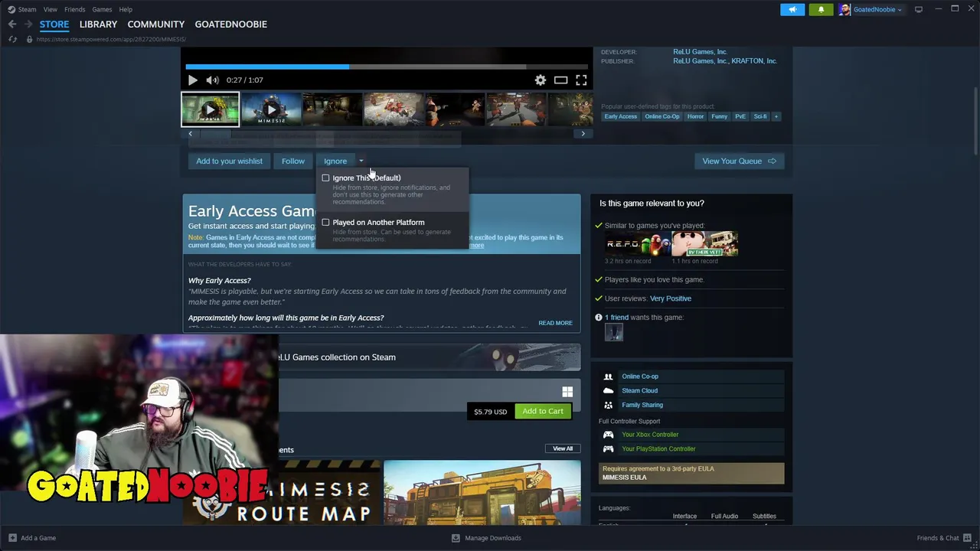The height and width of the screenshot is (551, 980).
Task: Click Add to your wishlist
Action: tap(229, 161)
